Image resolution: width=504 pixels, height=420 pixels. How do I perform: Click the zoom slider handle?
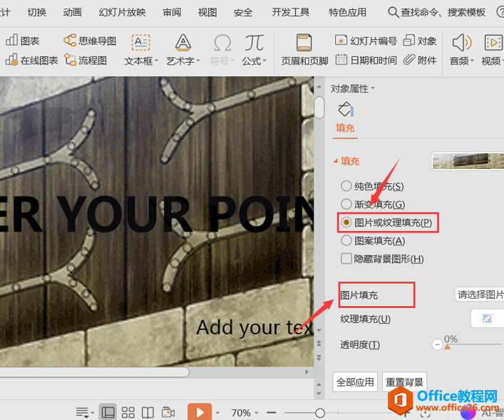tap(320, 413)
